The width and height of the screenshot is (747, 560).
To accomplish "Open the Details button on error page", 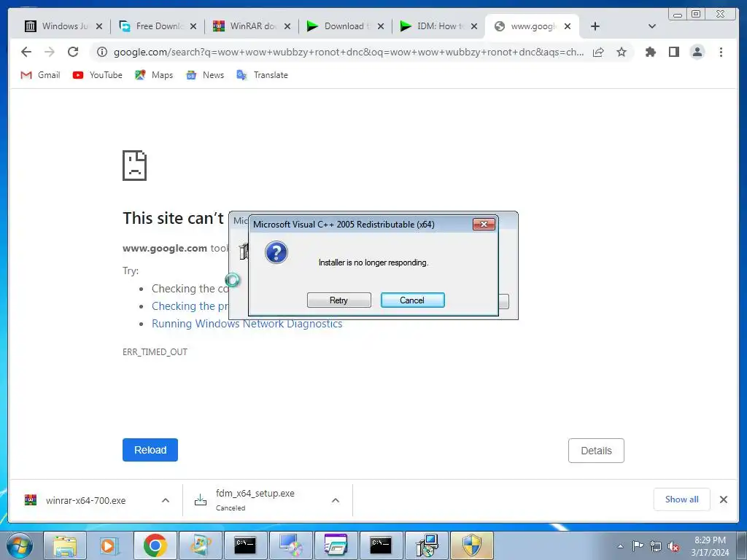I will [596, 451].
